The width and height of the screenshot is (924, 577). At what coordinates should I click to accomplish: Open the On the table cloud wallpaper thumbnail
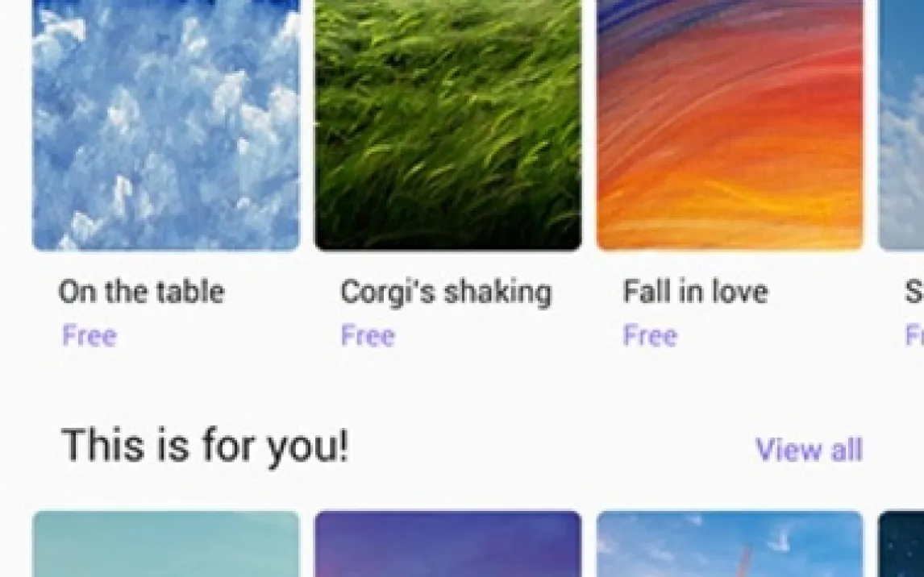[x=166, y=125]
